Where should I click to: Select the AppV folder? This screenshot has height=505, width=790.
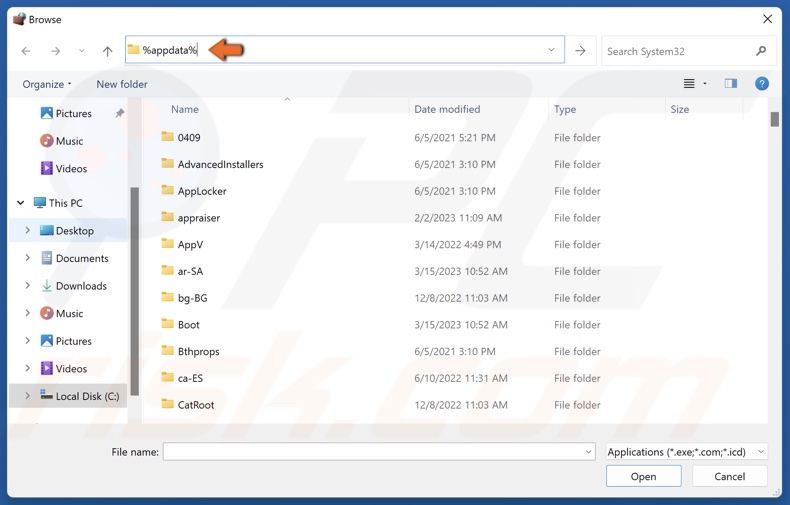(182, 244)
